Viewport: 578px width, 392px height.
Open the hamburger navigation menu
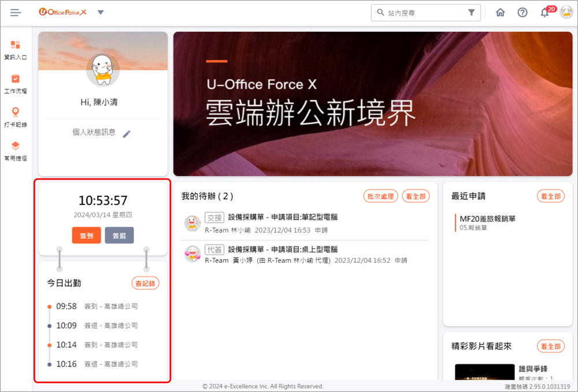(x=16, y=13)
